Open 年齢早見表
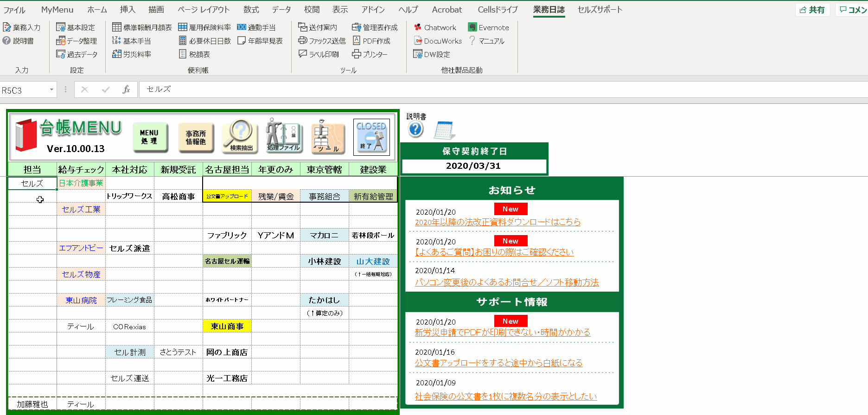This screenshot has height=415, width=868. (x=260, y=41)
